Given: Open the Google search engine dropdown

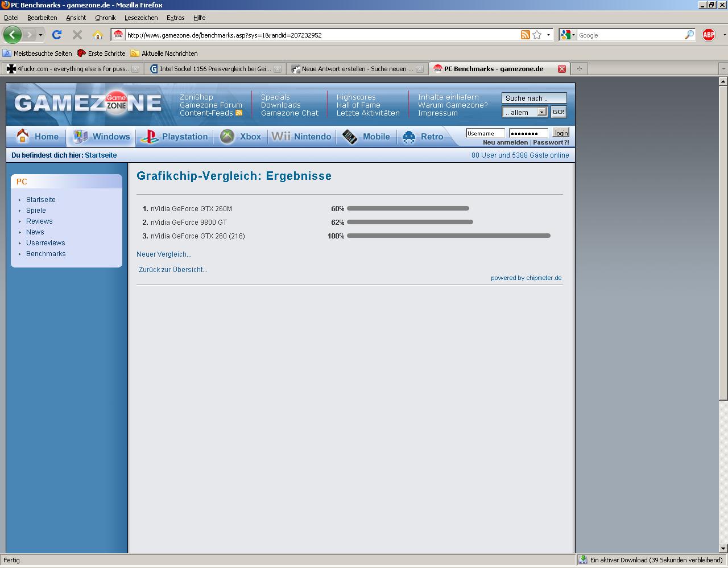Looking at the screenshot, I should coord(568,35).
